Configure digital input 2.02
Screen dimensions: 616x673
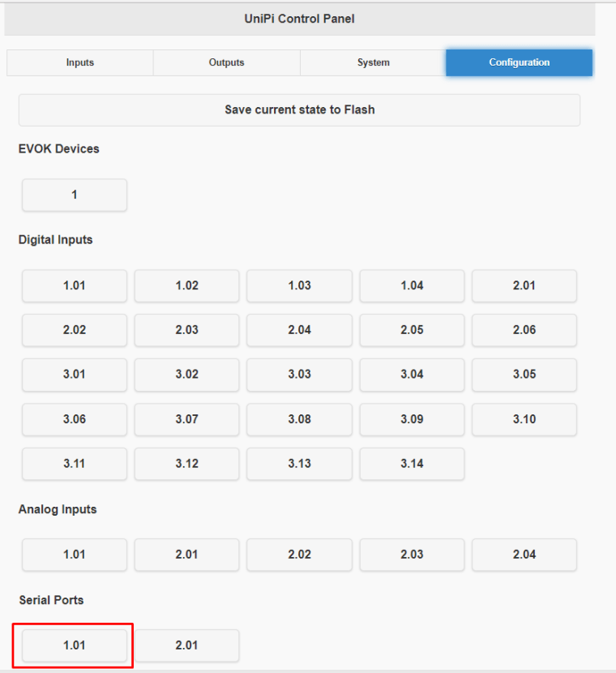pos(75,330)
